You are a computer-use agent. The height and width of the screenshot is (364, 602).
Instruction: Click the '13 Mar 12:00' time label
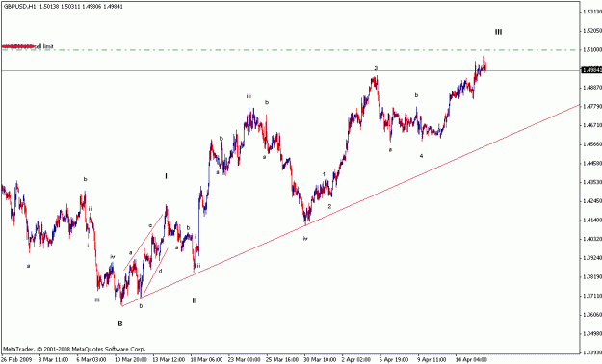point(169,360)
